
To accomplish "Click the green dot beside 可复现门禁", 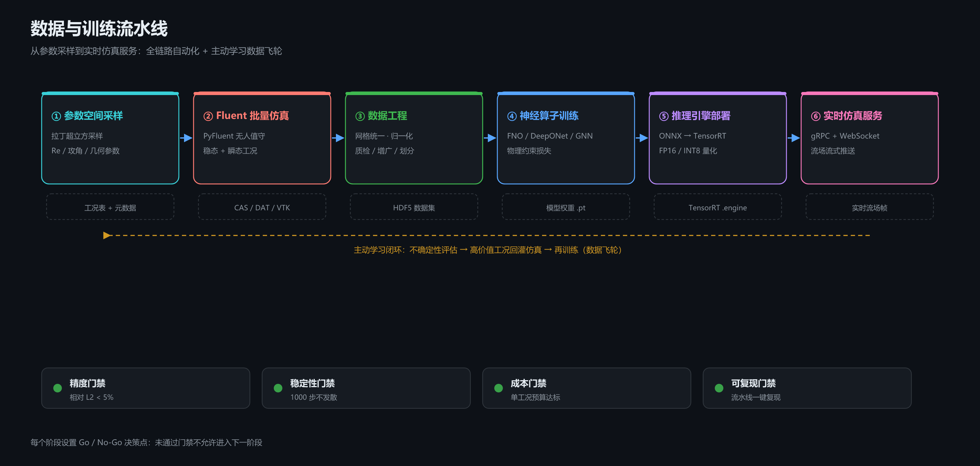I will 719,388.
